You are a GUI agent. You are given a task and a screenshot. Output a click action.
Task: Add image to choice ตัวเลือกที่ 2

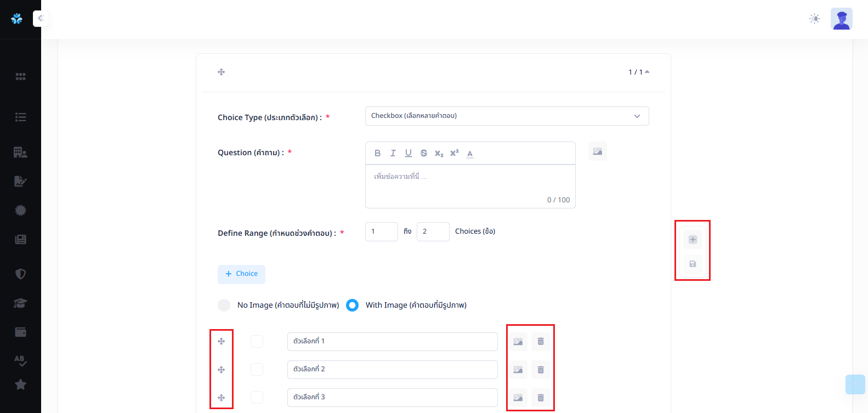click(x=518, y=370)
